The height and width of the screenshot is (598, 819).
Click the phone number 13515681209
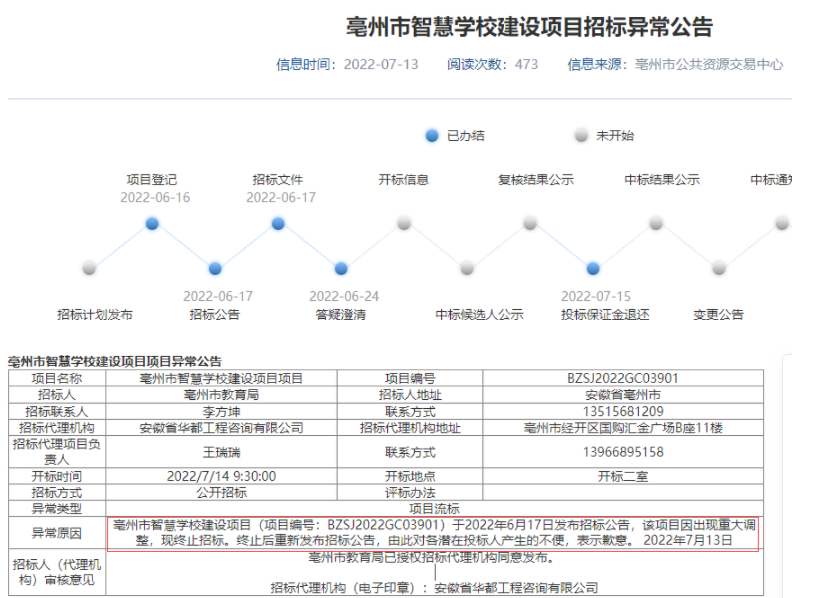pyautogui.click(x=622, y=411)
